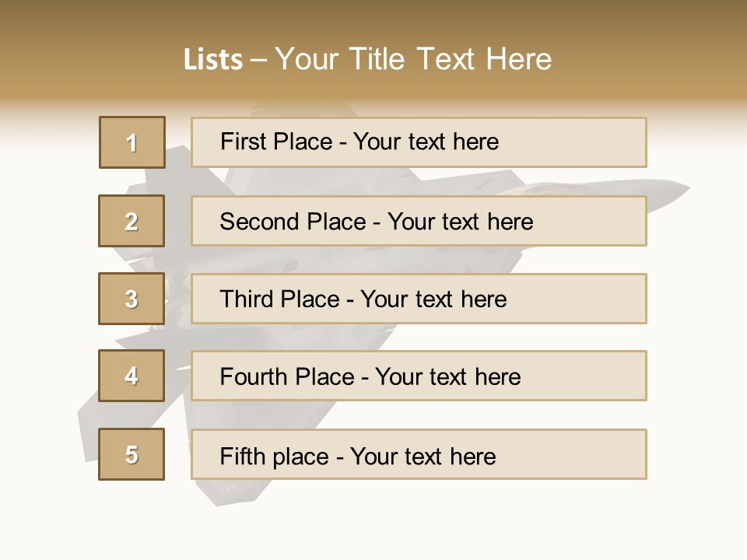
Task: Click the number 5 square
Action: click(x=132, y=454)
